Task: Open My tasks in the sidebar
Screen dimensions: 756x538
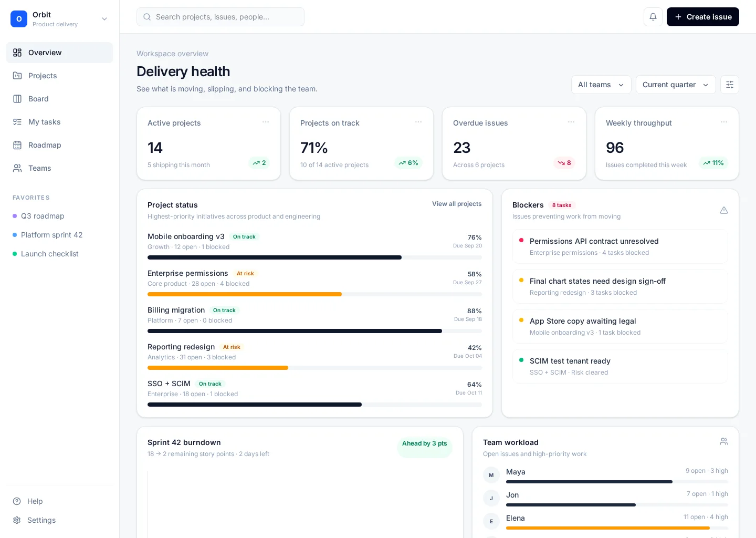Action: point(59,122)
